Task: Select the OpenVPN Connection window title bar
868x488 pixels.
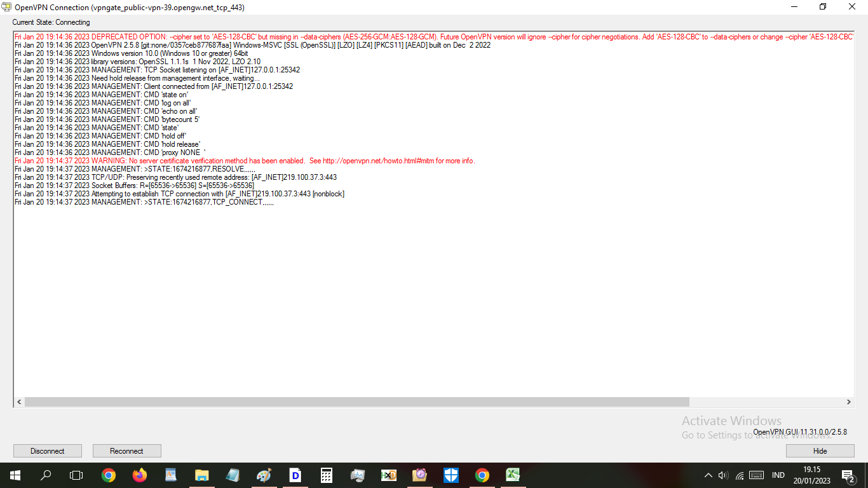Action: 381,7
